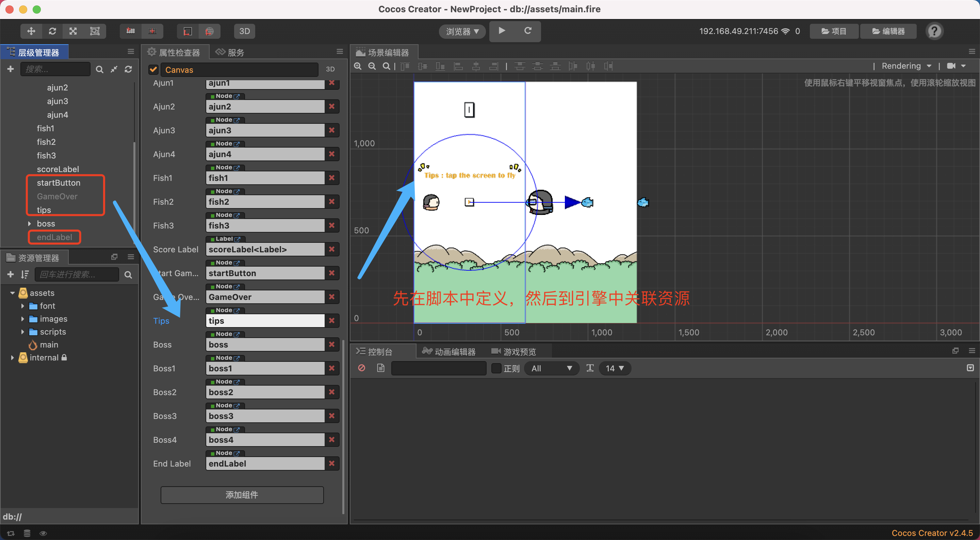Click the hierarchy search magnifier icon
980x540 pixels.
(99, 69)
